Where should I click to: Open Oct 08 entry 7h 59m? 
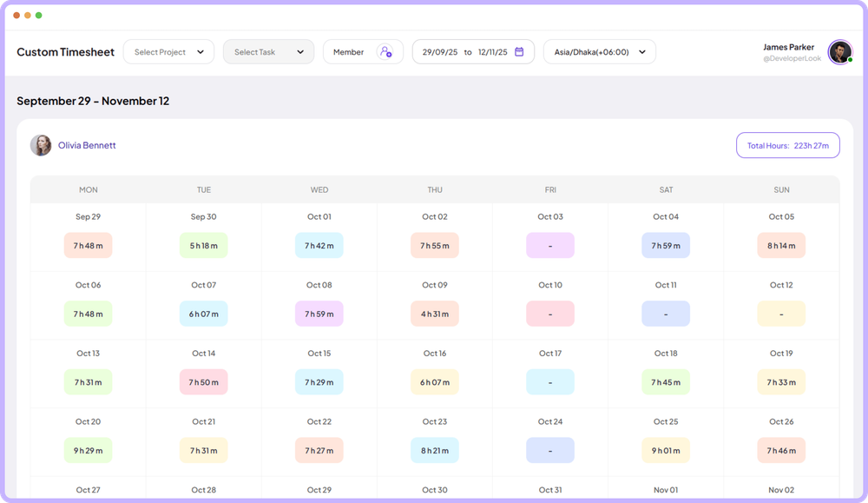pyautogui.click(x=319, y=314)
